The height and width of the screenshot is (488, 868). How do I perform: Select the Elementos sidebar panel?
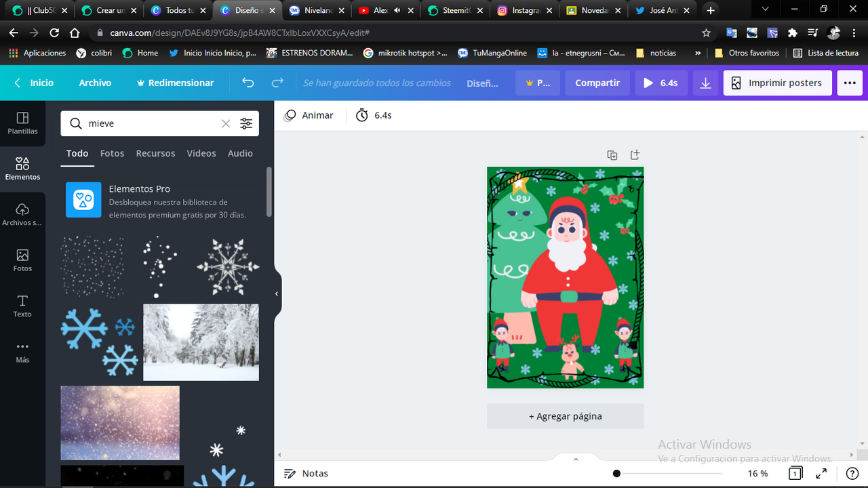22,169
